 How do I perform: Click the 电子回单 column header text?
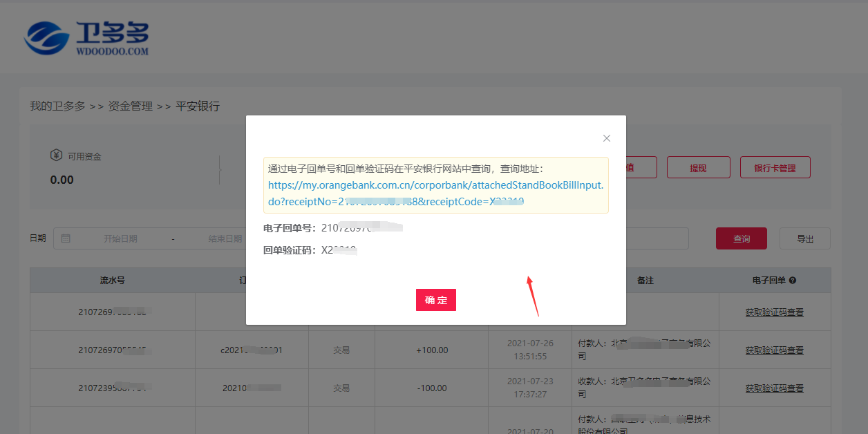(769, 281)
